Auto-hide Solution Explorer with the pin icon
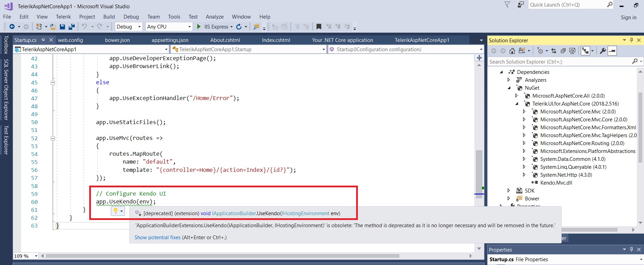Image resolution: width=644 pixels, height=265 pixels. point(632,40)
